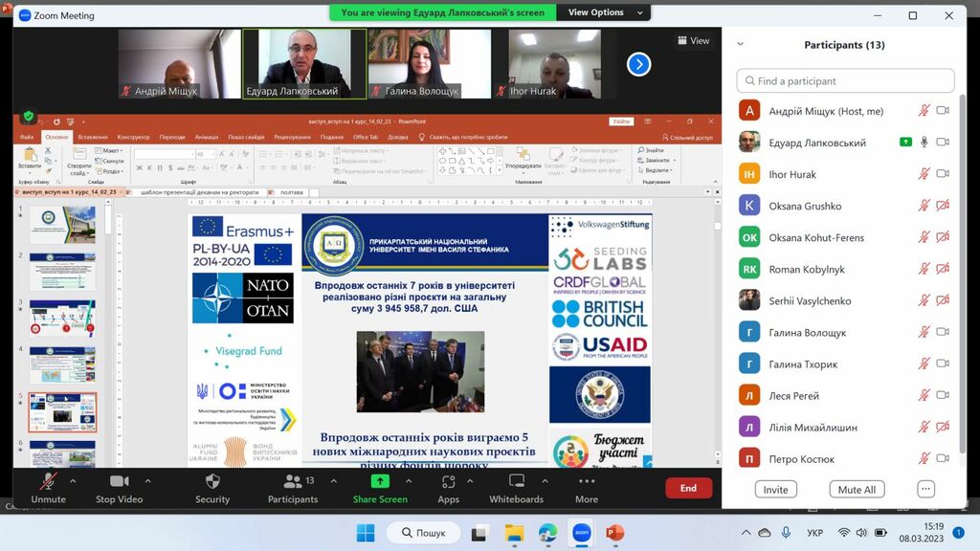This screenshot has width=980, height=551.
Task: Unmute the microphone
Action: 48,481
